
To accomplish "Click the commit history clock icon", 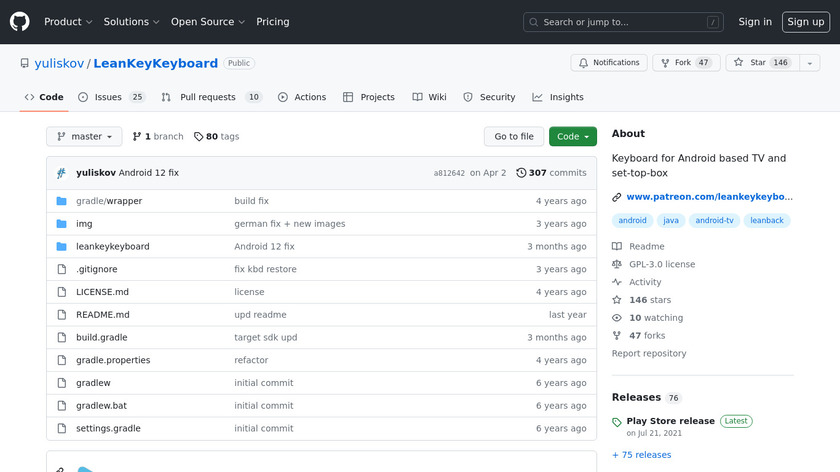I will point(521,173).
